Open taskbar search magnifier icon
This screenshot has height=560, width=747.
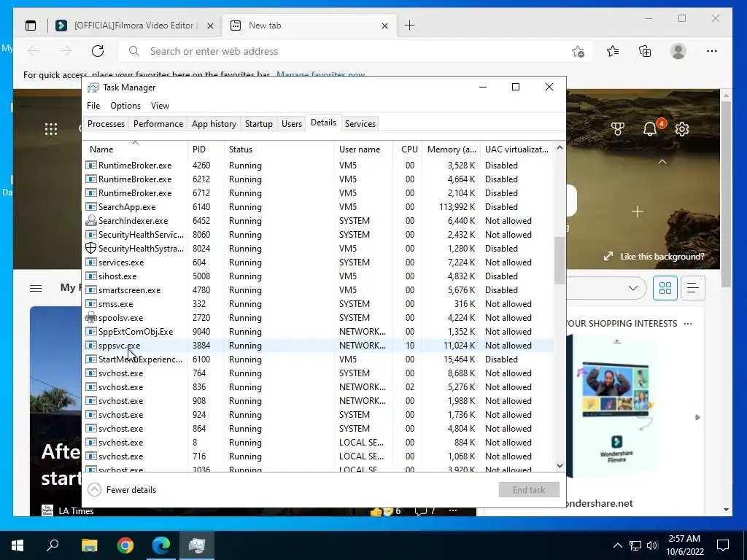coord(53,545)
